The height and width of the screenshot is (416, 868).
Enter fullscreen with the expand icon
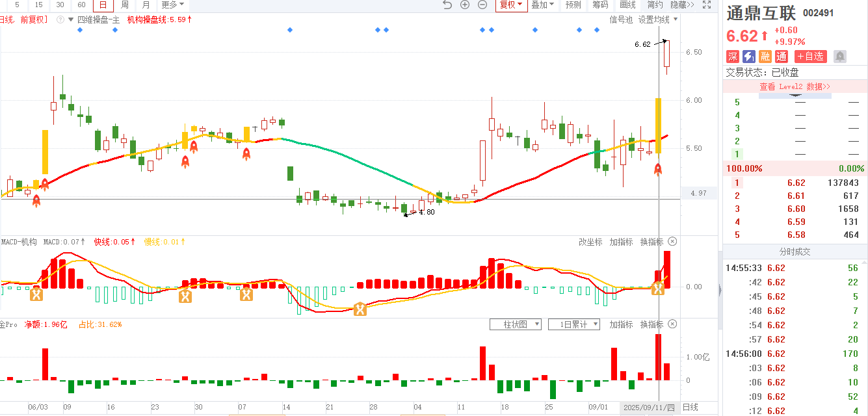[x=707, y=5]
